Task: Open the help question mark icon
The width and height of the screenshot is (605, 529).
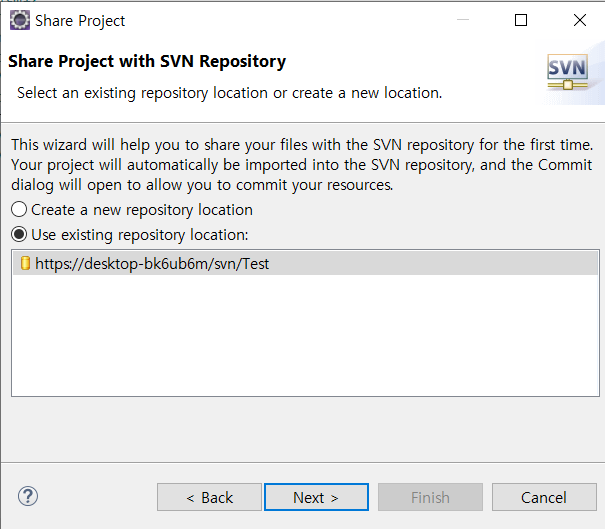Action: [x=28, y=496]
